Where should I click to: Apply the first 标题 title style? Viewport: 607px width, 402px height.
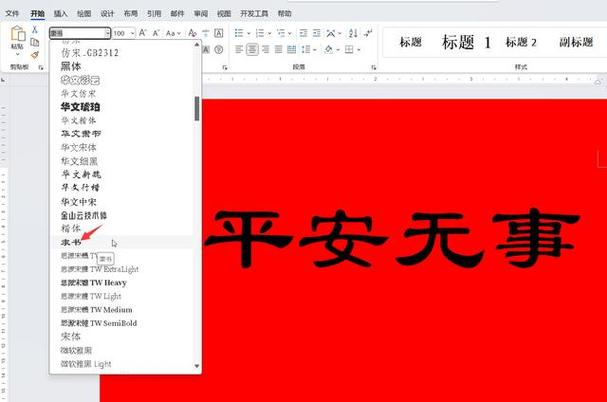click(x=411, y=42)
